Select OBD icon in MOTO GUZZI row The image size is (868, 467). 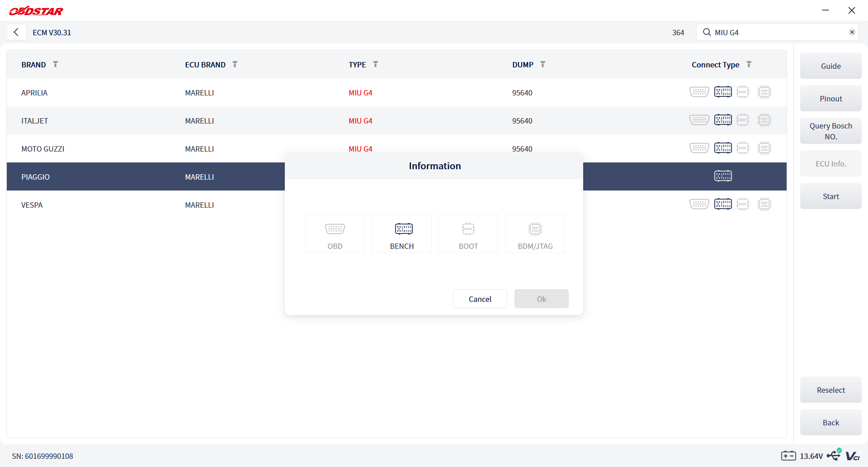click(699, 148)
